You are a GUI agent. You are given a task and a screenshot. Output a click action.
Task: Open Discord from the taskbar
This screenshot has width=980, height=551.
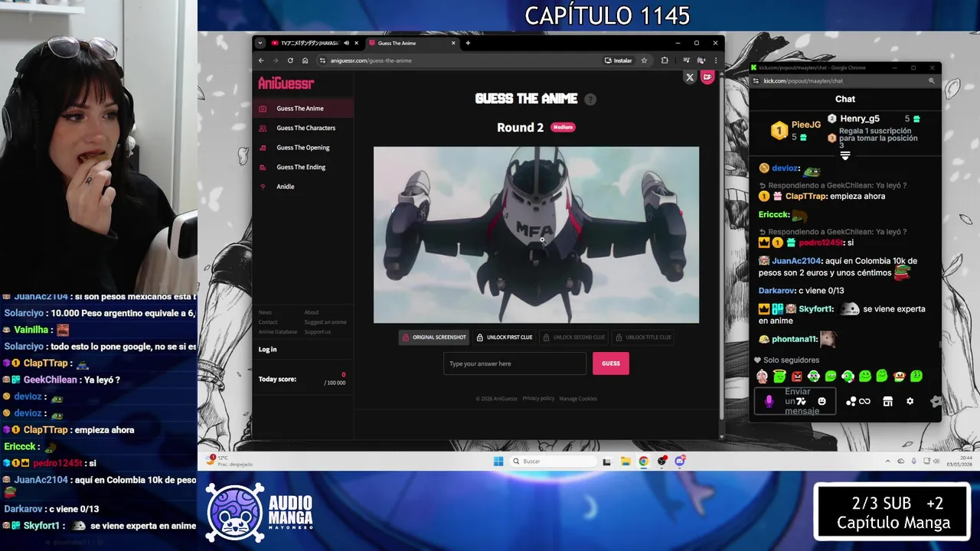[x=680, y=461]
